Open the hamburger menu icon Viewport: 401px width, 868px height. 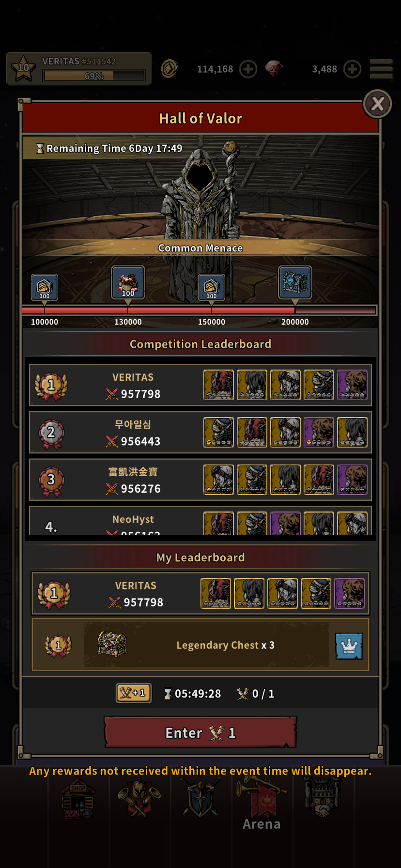coord(382,69)
